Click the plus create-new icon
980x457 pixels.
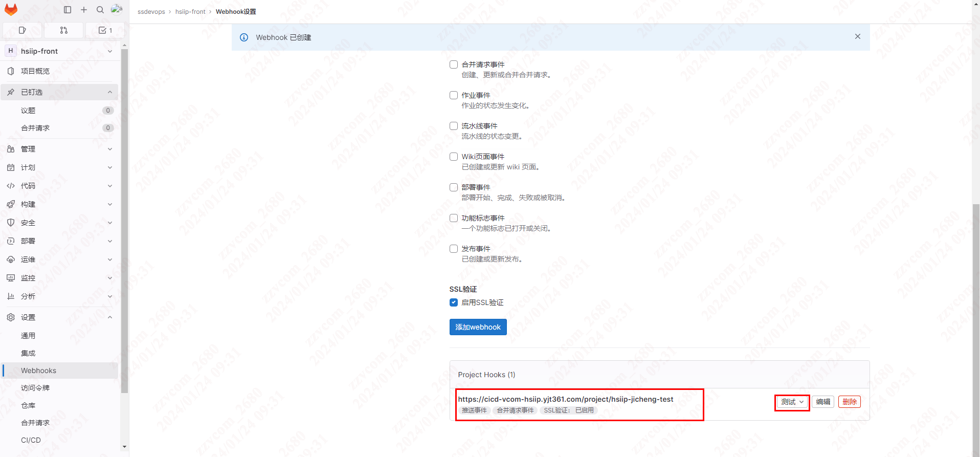(x=84, y=10)
